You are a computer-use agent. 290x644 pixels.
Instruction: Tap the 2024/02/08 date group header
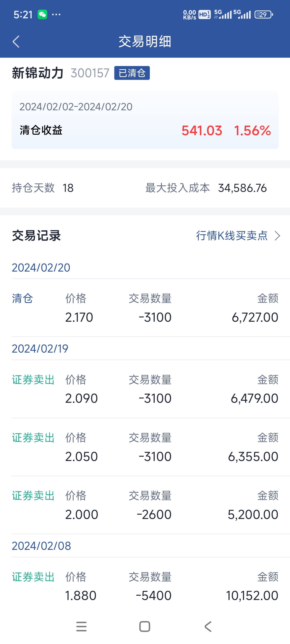pos(41,546)
